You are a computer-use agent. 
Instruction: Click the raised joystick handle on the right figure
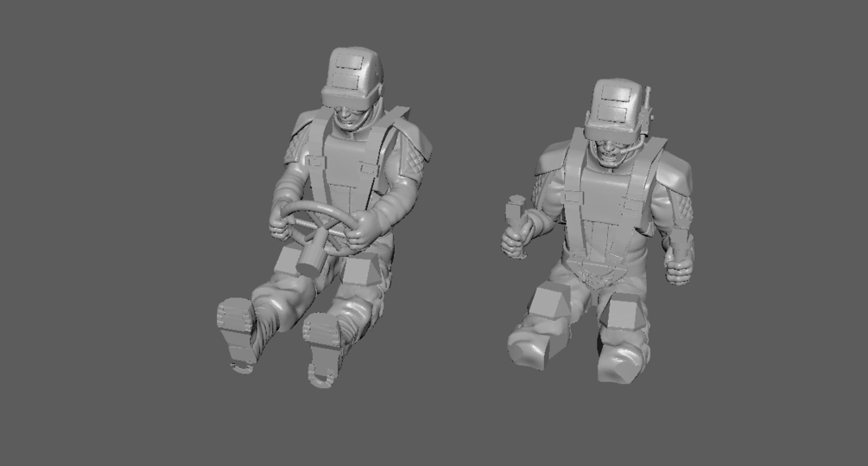pos(517,214)
